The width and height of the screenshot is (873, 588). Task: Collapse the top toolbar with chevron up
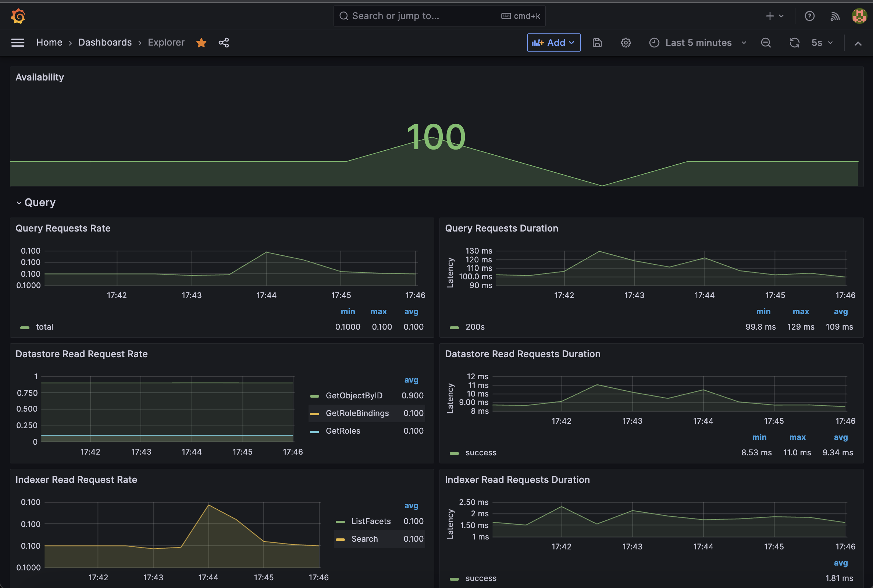click(858, 43)
